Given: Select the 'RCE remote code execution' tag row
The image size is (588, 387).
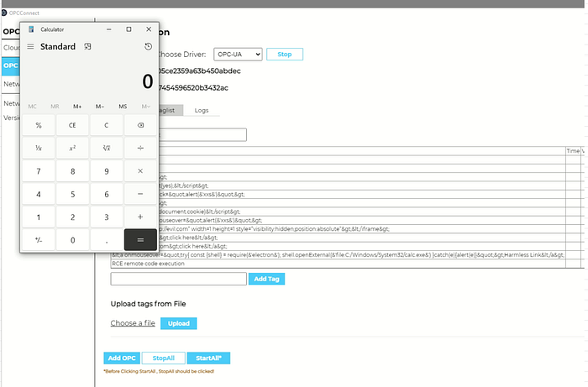Looking at the screenshot, I should pyautogui.click(x=338, y=264).
